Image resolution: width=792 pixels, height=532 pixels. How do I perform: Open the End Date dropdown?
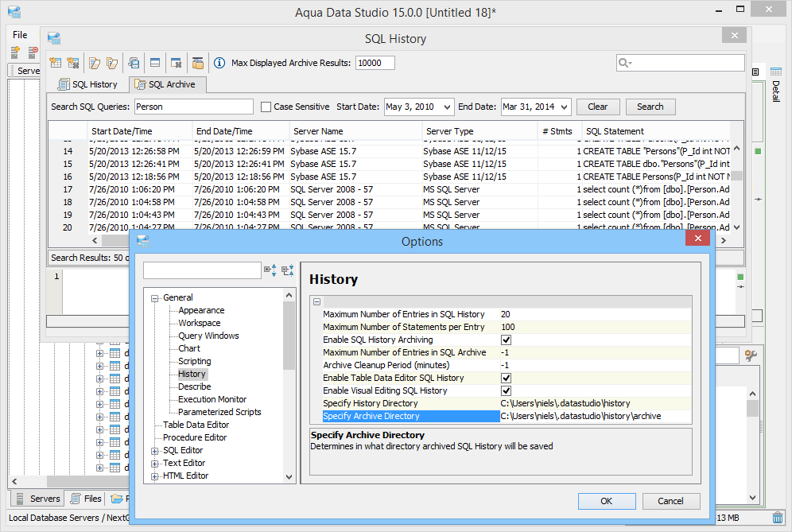click(565, 107)
